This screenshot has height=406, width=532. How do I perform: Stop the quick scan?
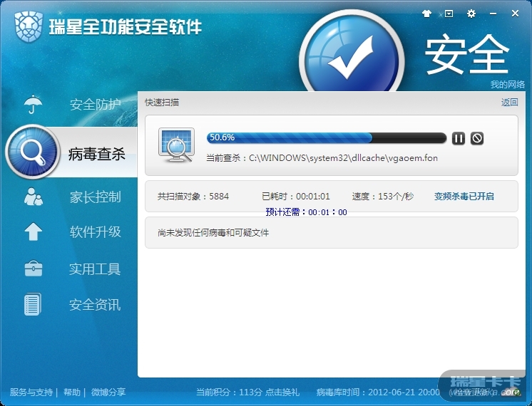pyautogui.click(x=476, y=138)
